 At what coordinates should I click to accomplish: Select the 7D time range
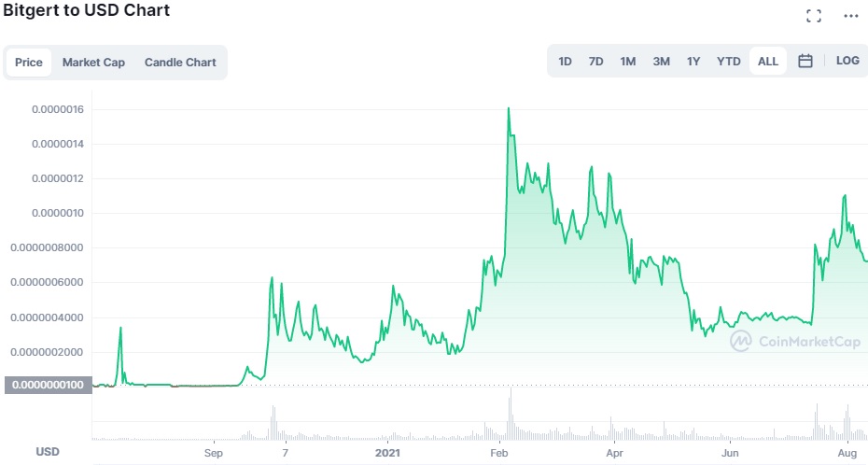(595, 62)
